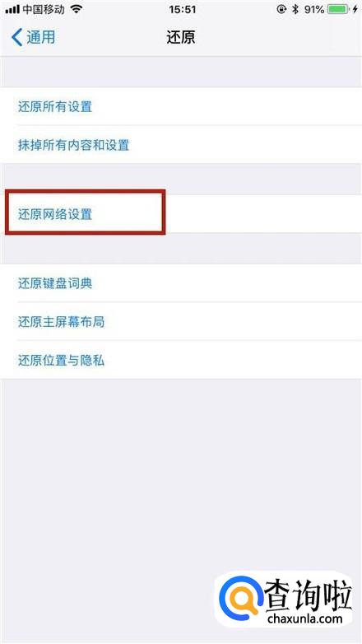Open chaxunla.com watermark link

pyautogui.click(x=304, y=618)
